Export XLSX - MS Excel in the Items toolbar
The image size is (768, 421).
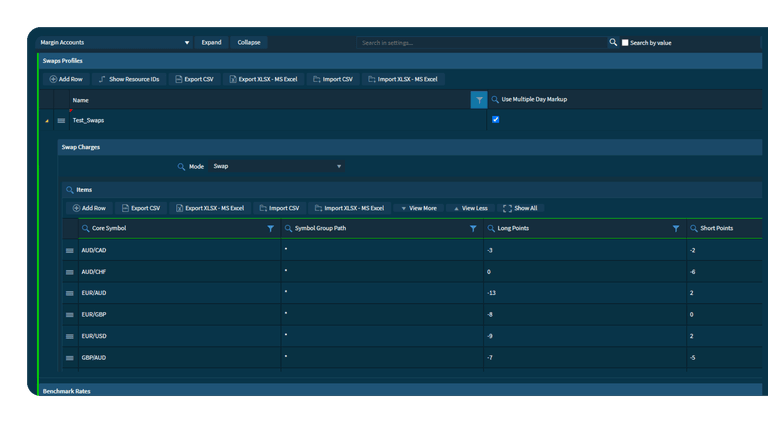(210, 208)
